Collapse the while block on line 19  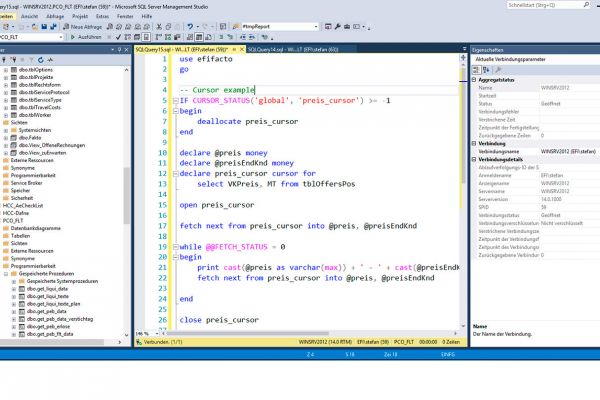click(x=176, y=247)
